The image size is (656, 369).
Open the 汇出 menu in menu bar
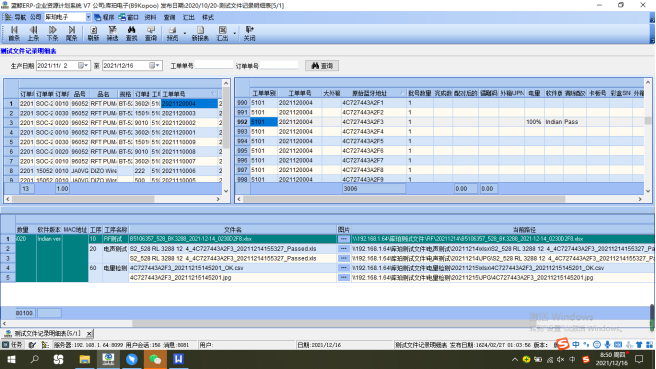[189, 17]
